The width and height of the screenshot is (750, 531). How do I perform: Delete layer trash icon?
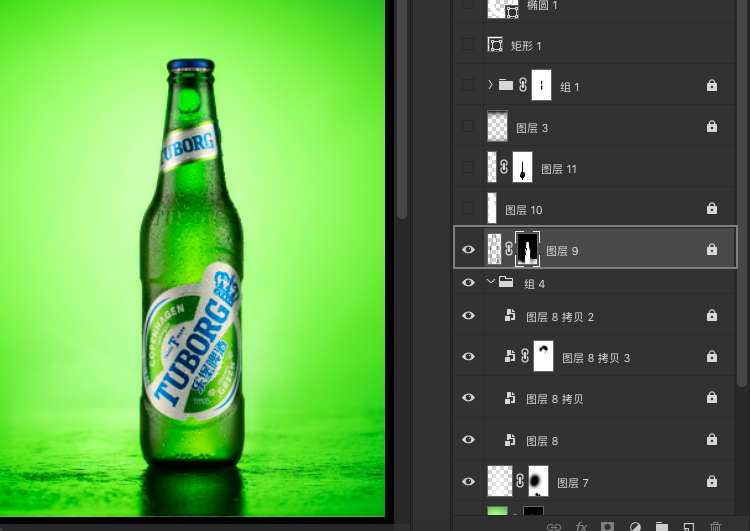(716, 527)
